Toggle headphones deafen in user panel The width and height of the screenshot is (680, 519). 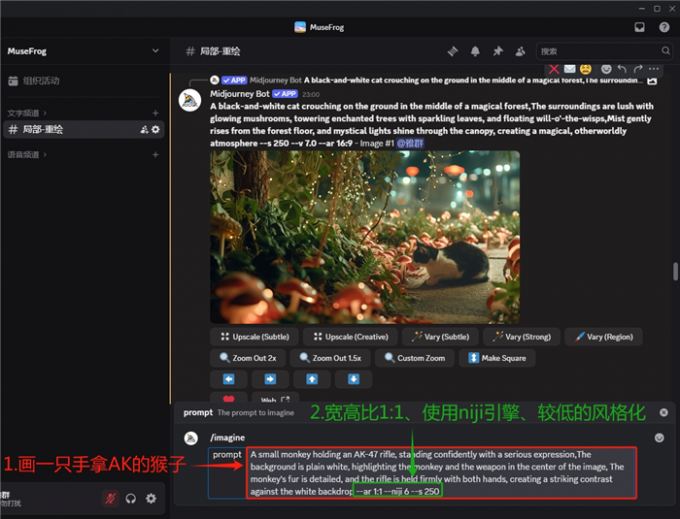coord(131,499)
